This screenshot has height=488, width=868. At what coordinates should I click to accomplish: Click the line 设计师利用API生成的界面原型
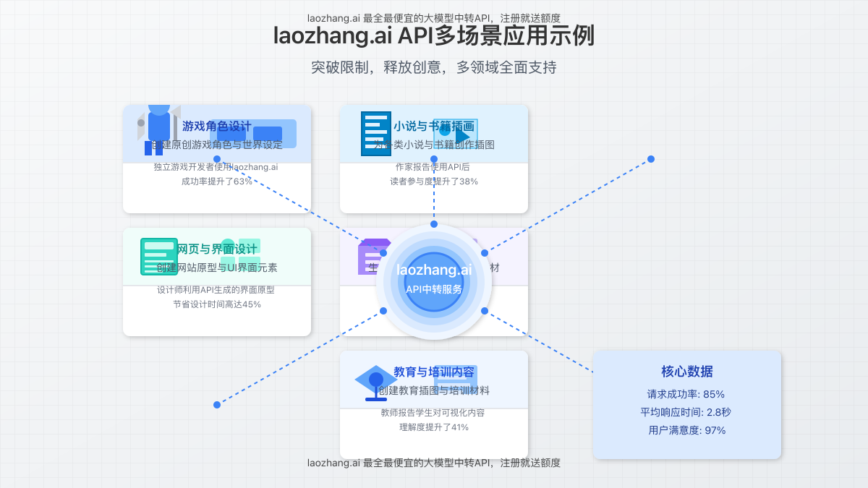(x=216, y=290)
